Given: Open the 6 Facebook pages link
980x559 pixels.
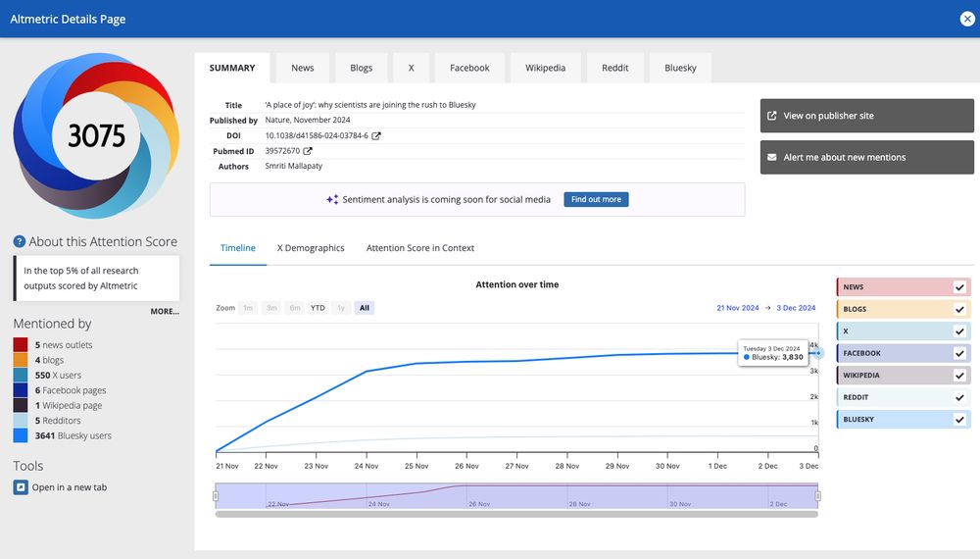Looking at the screenshot, I should [71, 390].
